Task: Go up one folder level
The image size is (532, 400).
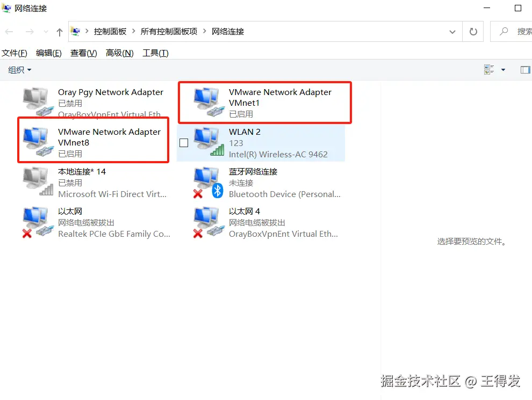Action: pyautogui.click(x=59, y=32)
